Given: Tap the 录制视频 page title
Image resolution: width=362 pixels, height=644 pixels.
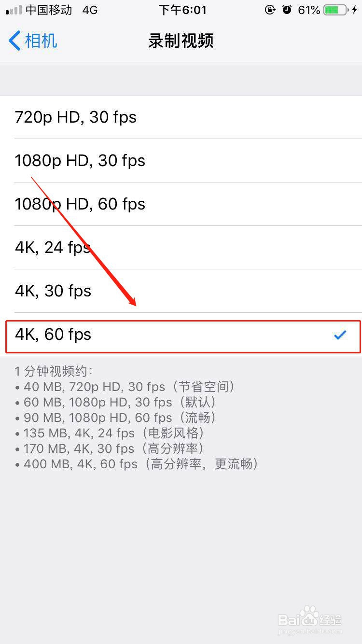Looking at the screenshot, I should tap(181, 41).
